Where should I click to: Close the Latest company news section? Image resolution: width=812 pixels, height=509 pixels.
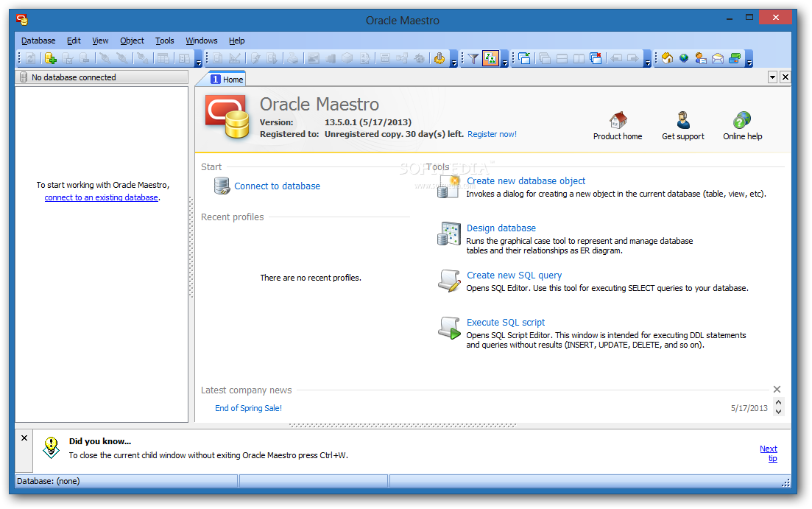777,389
